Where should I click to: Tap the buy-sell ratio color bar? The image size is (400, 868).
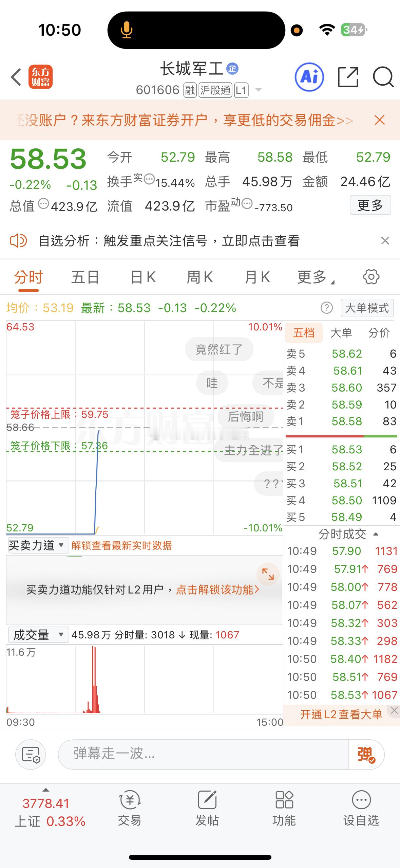pos(341,436)
